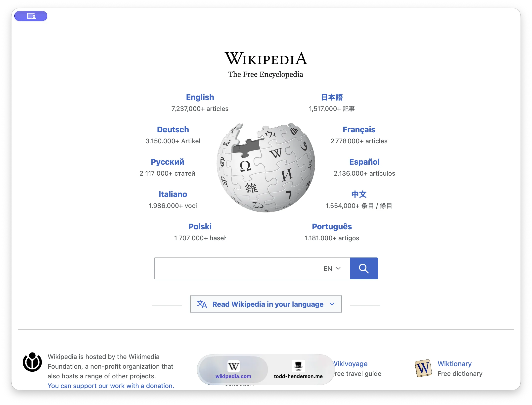Viewport: 532px width, 405px height.
Task: Click the 1 707 000+ haseł text
Action: (x=200, y=238)
